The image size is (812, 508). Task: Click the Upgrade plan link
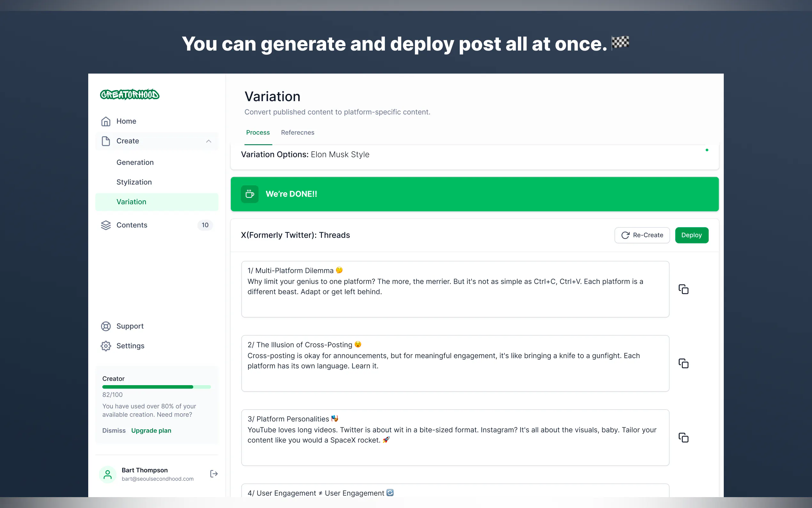tap(151, 430)
